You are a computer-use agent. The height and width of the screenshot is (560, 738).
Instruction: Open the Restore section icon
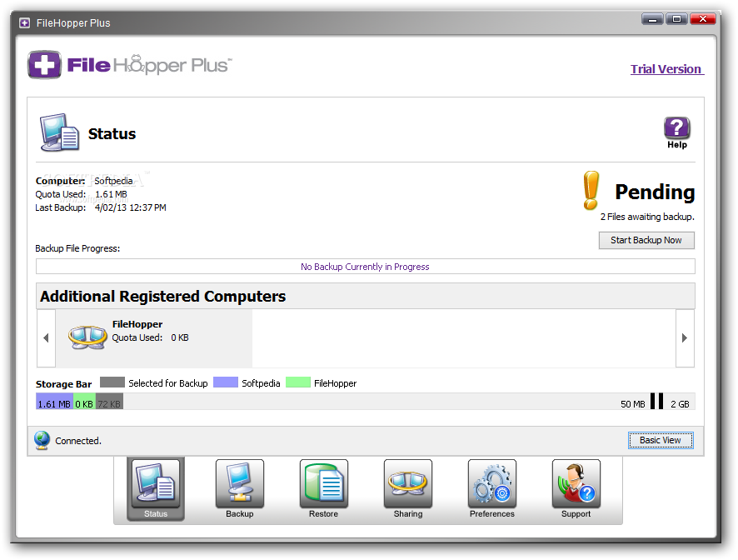tap(324, 483)
